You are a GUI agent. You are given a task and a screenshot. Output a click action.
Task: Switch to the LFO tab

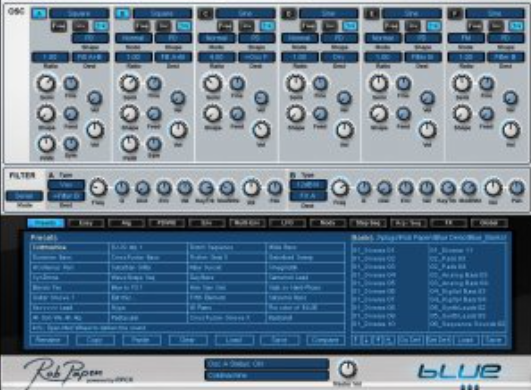tap(287, 223)
